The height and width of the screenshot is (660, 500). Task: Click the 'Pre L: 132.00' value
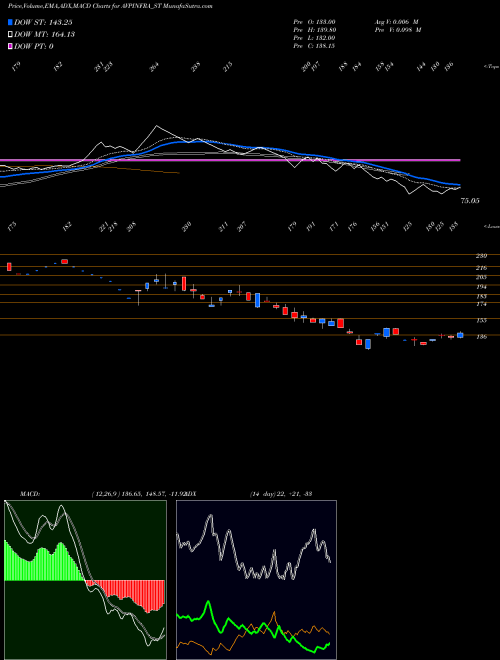[x=314, y=38]
